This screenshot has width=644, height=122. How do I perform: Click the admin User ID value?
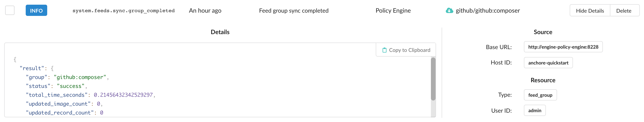(534, 111)
